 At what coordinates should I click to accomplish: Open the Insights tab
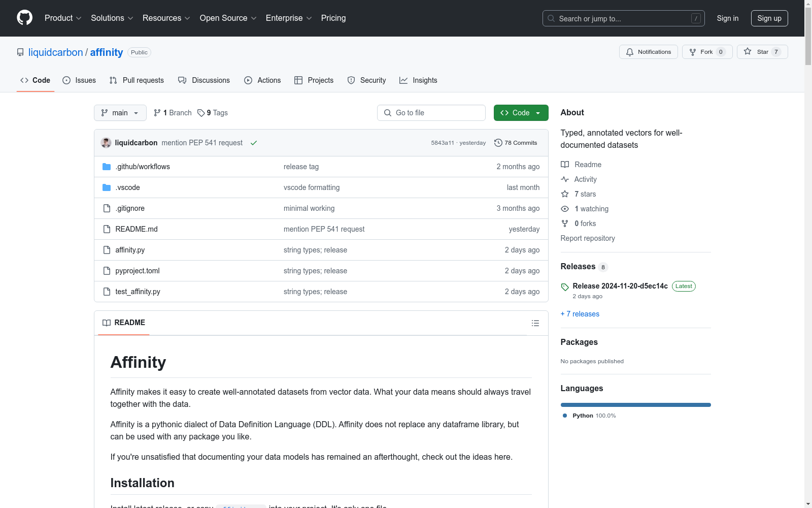point(418,80)
